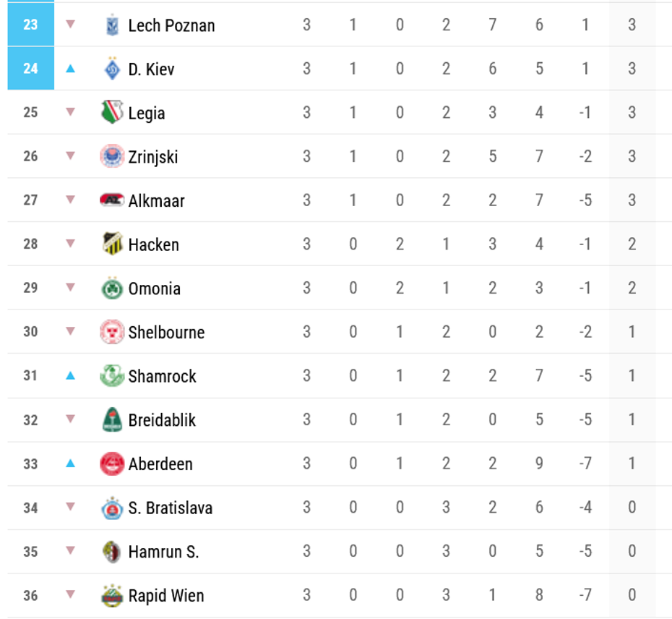Image resolution: width=672 pixels, height=619 pixels.
Task: Click the Rapid Wien team crest
Action: (x=111, y=596)
